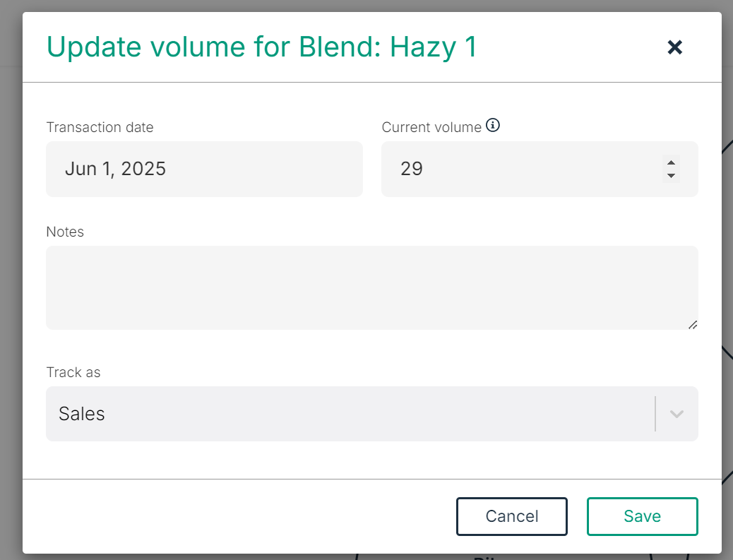Open the Track as dropdown chevron
733x560 pixels.
pos(677,414)
